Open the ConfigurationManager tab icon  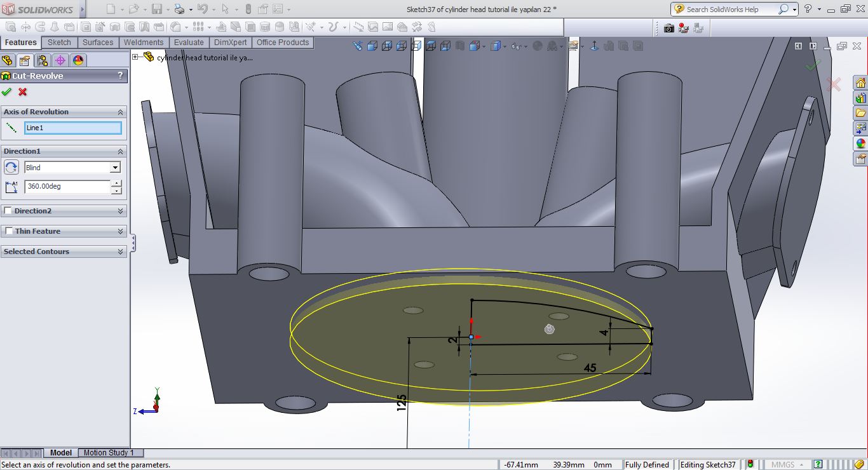pos(43,60)
